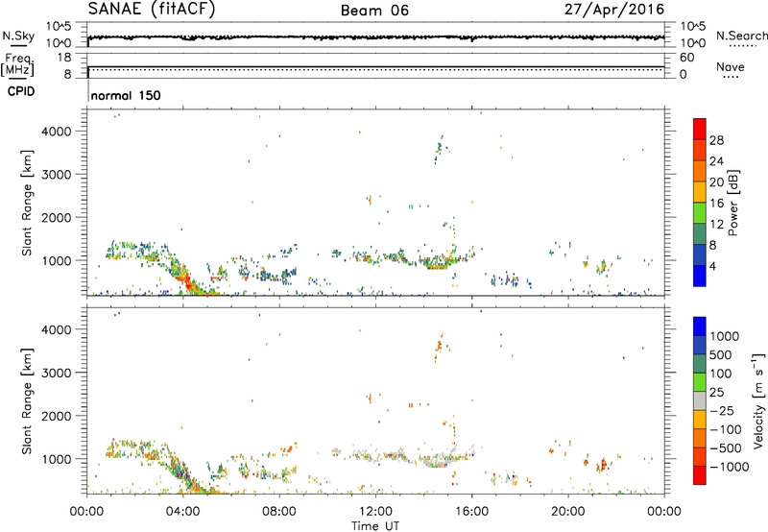The height and width of the screenshot is (532, 768).
Task: Click the power colorbar value 4
Action: pos(713,267)
